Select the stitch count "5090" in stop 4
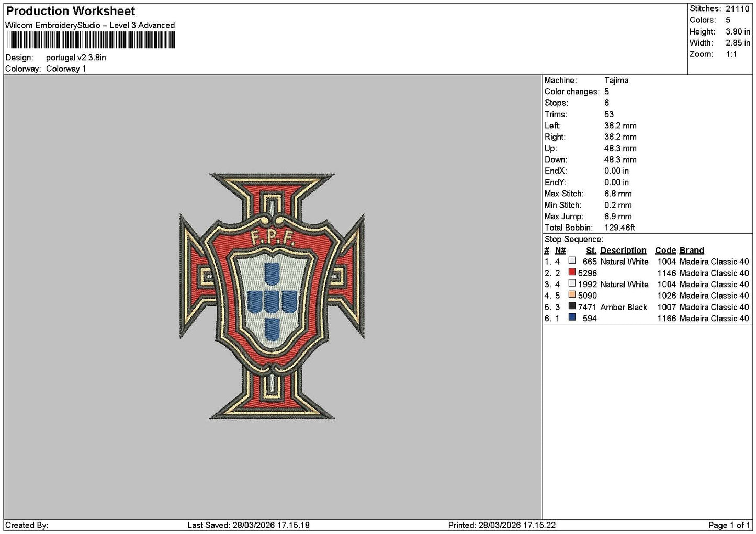 (x=588, y=296)
